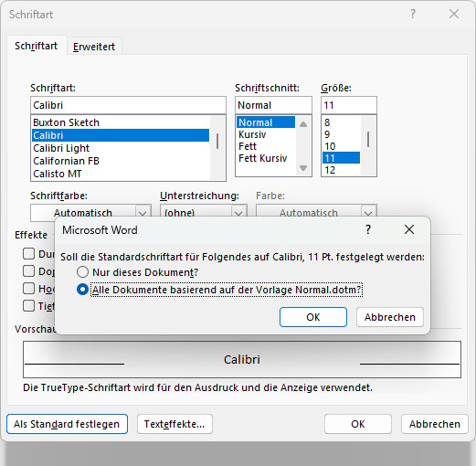Click the font list scrollbar thumb
The image size is (476, 466).
pyautogui.click(x=217, y=141)
